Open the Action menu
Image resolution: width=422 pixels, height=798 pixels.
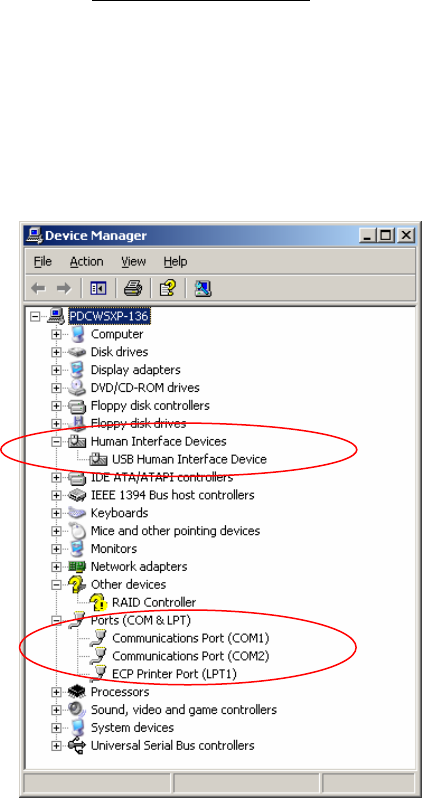87,262
